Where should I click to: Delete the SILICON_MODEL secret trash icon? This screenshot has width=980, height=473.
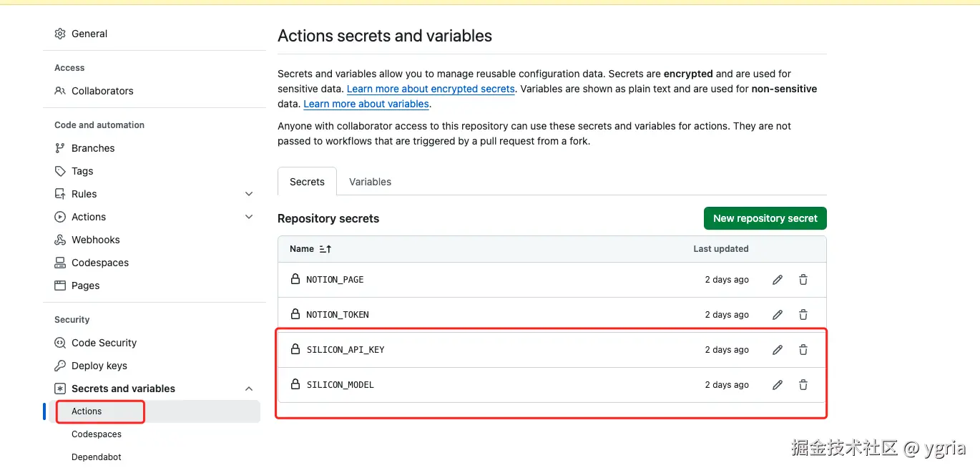tap(803, 385)
